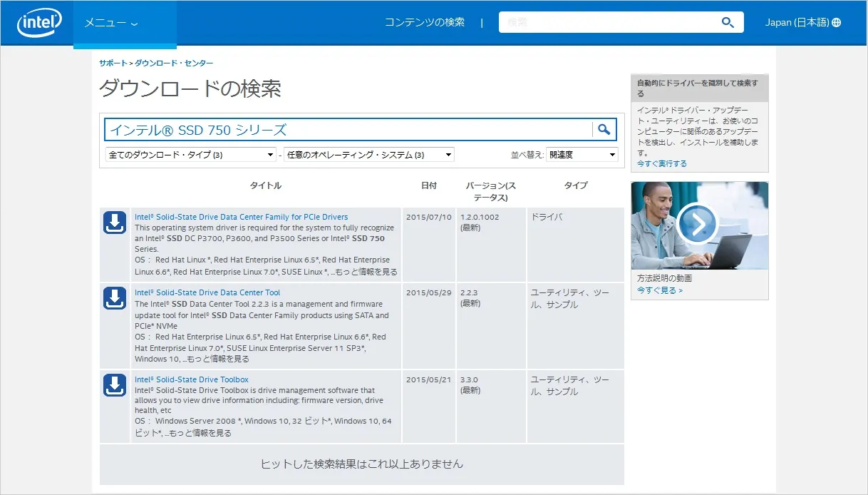Open 全てのダウンロード・タイプ dropdown

click(191, 155)
